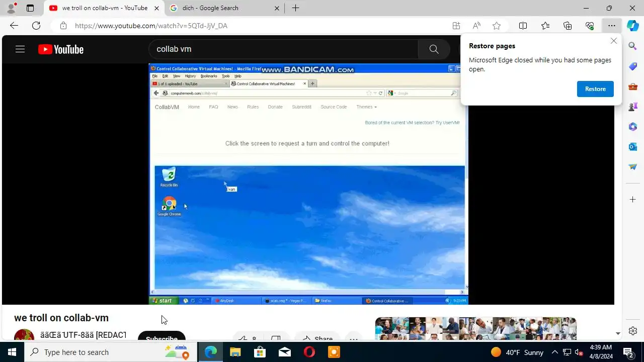Click the YouTube search field
644x362 pixels.
[x=283, y=49]
